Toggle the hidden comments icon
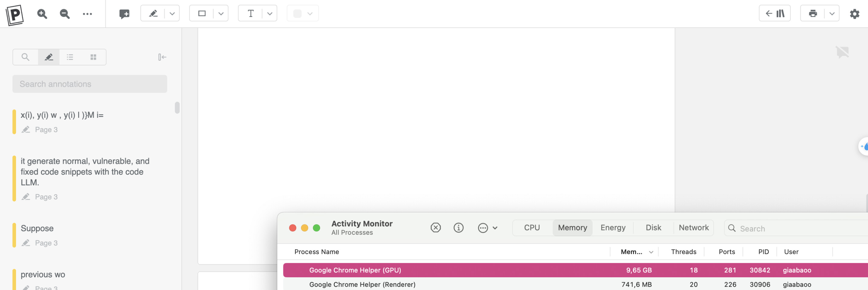The height and width of the screenshot is (290, 868). click(x=842, y=52)
